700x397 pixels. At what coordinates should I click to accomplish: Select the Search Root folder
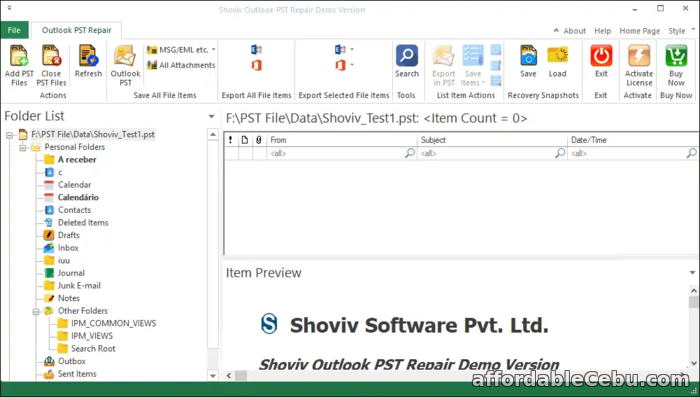coord(93,348)
